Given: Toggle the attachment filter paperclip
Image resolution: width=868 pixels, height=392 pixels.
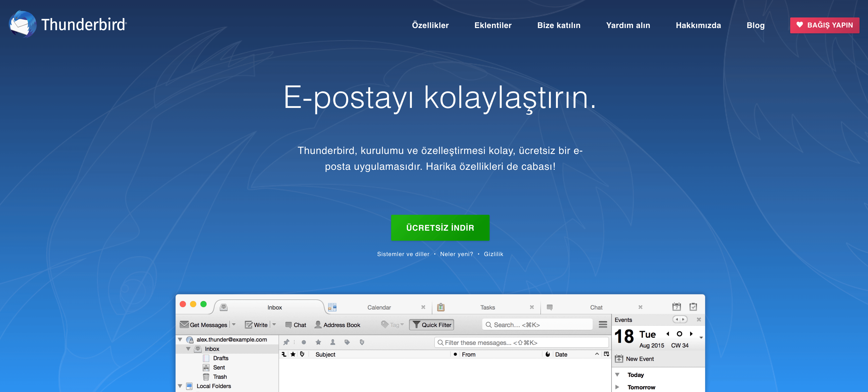Looking at the screenshot, I should click(x=362, y=343).
